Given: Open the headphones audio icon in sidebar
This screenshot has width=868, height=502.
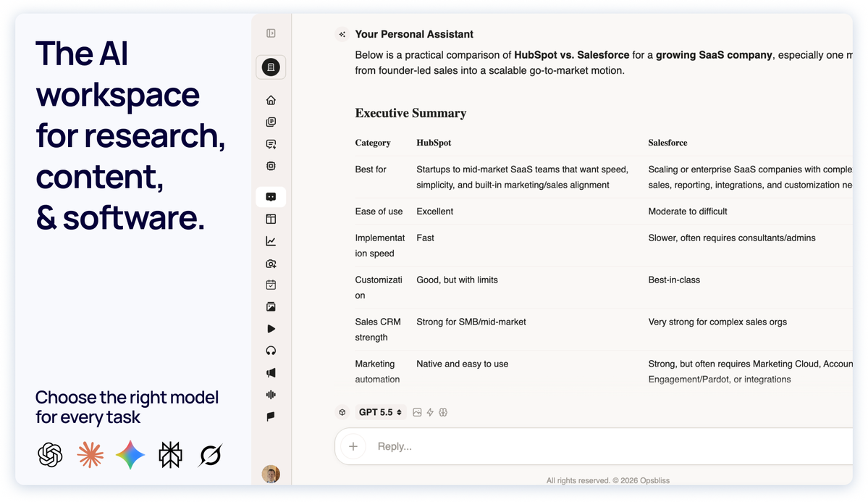Looking at the screenshot, I should coord(271,351).
